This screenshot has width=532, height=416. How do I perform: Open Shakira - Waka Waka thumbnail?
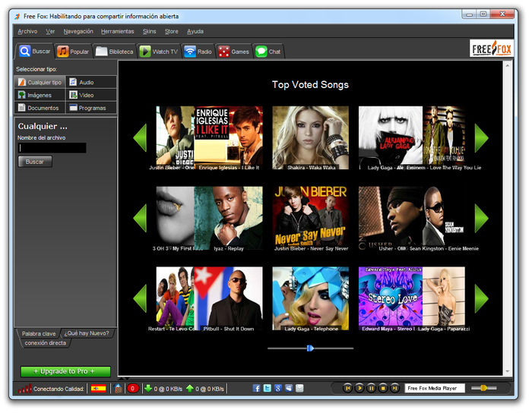coord(310,137)
